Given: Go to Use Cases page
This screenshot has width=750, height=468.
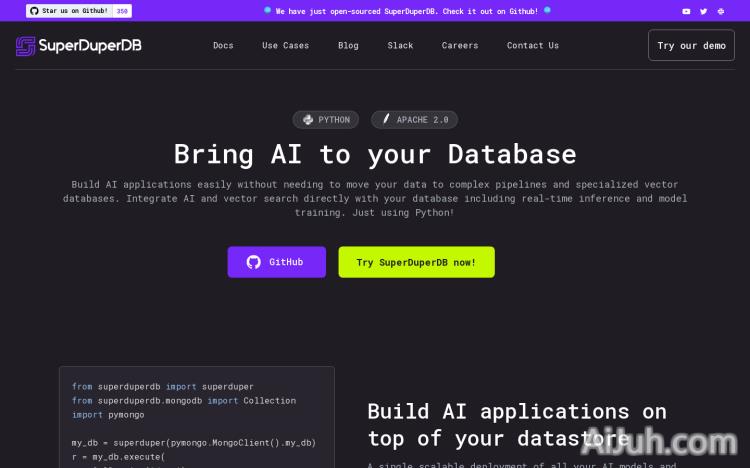Looking at the screenshot, I should tap(285, 46).
